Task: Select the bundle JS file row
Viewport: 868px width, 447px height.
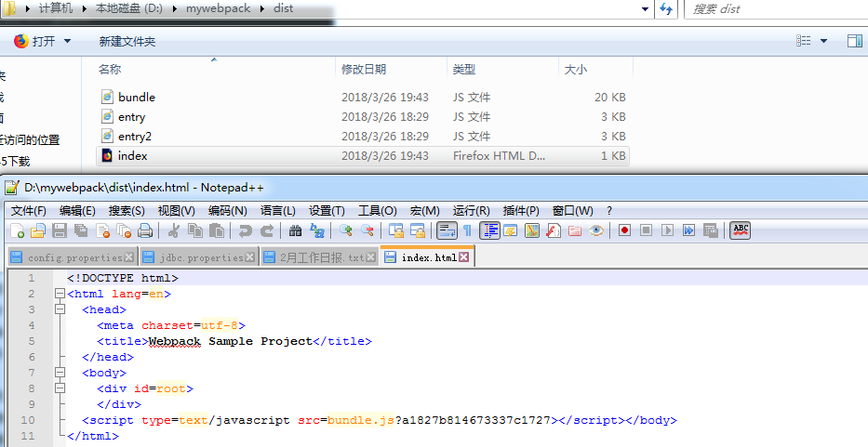Action: tap(363, 97)
